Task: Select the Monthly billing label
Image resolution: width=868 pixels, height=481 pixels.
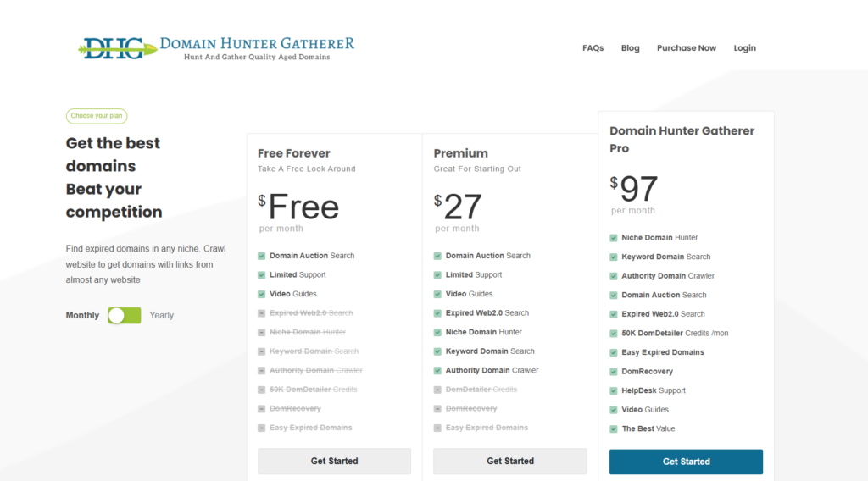Action: [x=82, y=315]
